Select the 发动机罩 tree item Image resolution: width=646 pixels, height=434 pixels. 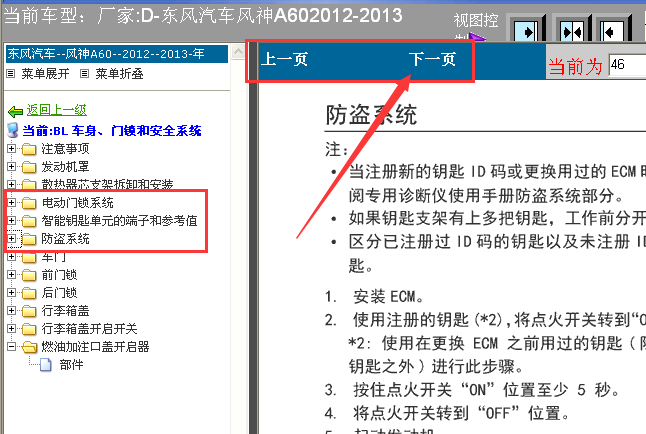point(66,167)
